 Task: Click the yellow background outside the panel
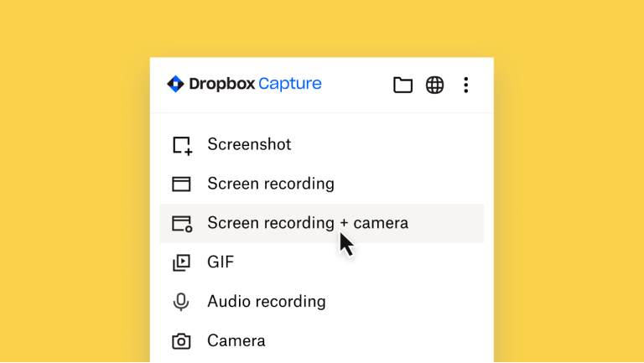coord(75,184)
